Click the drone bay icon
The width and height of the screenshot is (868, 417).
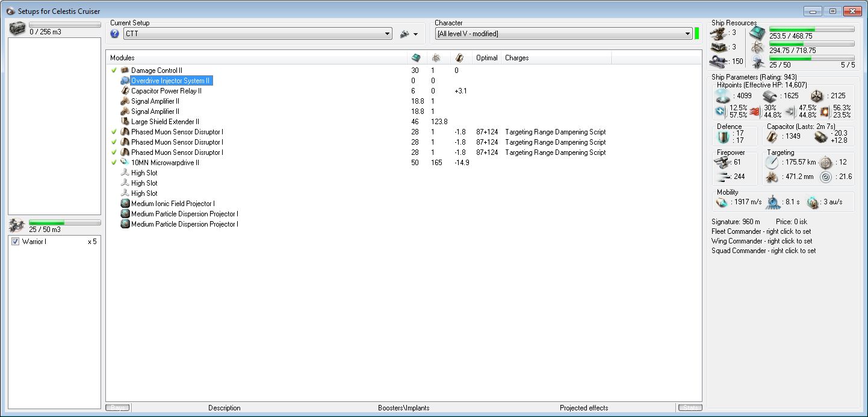(x=18, y=225)
